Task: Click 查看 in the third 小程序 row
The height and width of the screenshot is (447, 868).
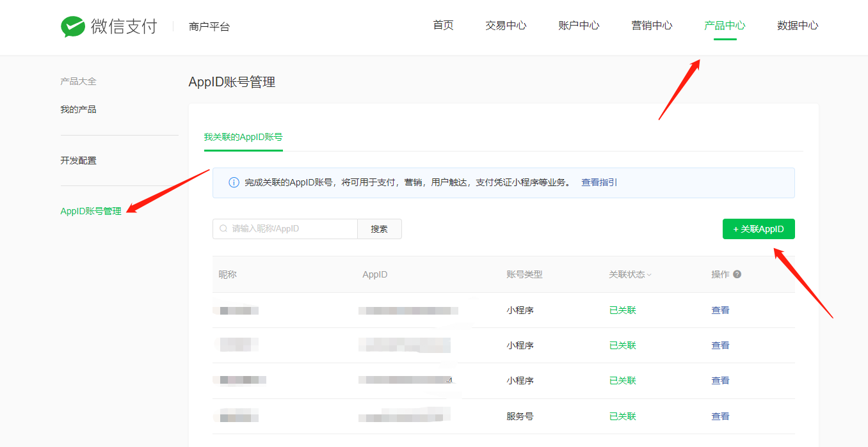Action: coord(720,380)
